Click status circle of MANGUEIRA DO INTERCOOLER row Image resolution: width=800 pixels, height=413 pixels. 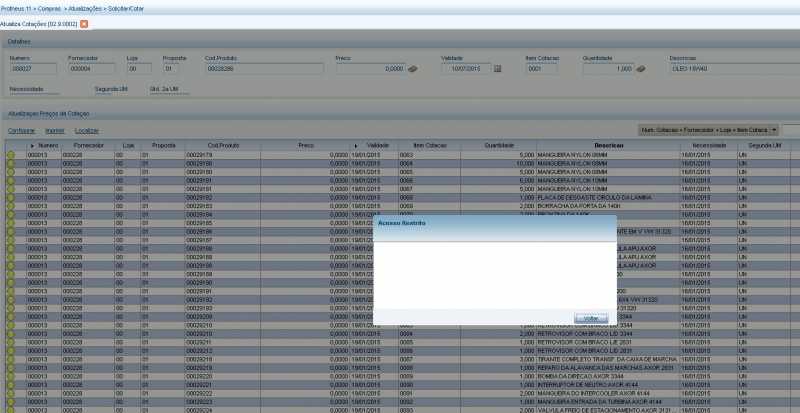tap(11, 393)
